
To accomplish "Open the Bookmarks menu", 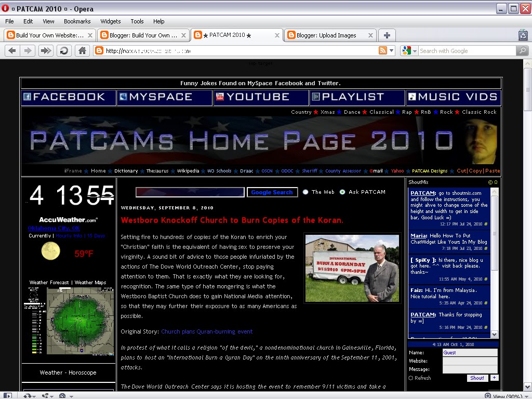I will [77, 21].
